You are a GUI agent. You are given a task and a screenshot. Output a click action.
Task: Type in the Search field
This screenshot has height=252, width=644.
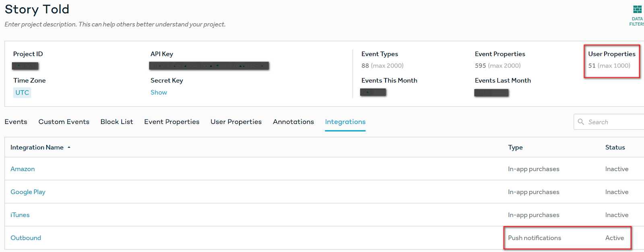pos(614,122)
